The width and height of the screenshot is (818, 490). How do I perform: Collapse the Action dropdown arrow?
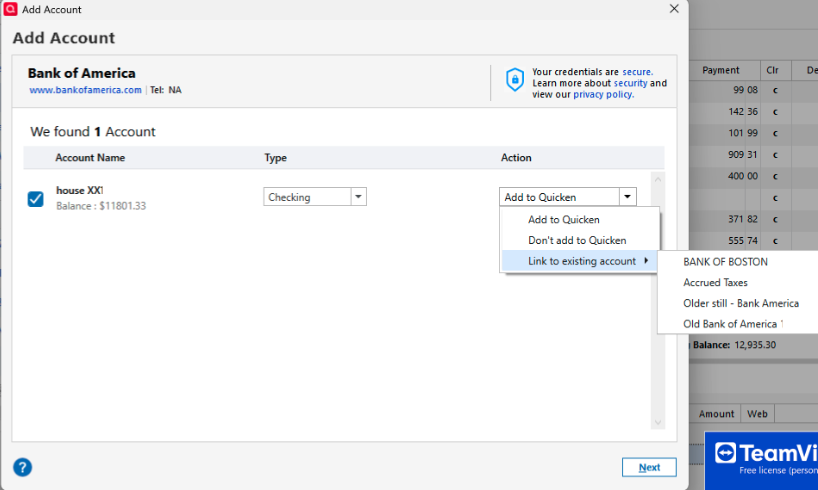click(x=627, y=197)
